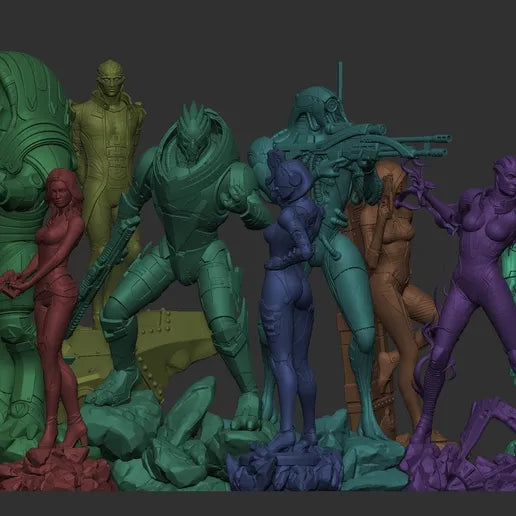Select the dark blue hooded female figure
The height and width of the screenshot is (516, 516).
tap(290, 300)
